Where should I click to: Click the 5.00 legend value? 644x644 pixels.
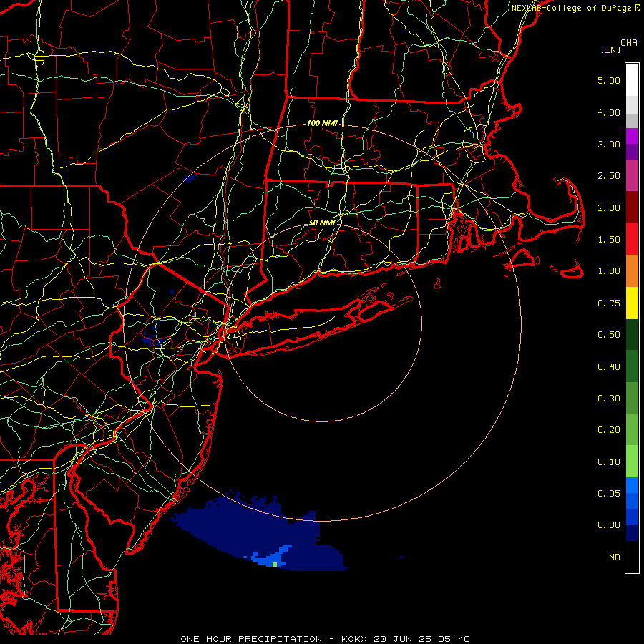(609, 80)
